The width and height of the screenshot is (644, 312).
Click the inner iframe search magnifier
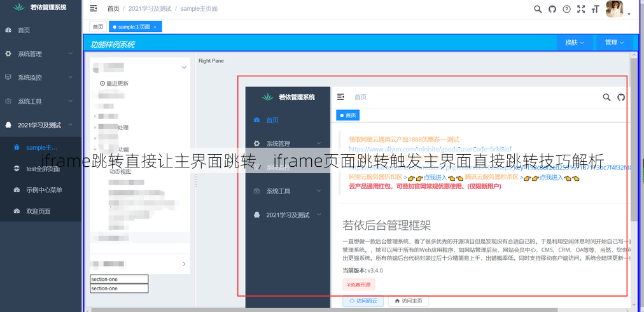(x=606, y=97)
